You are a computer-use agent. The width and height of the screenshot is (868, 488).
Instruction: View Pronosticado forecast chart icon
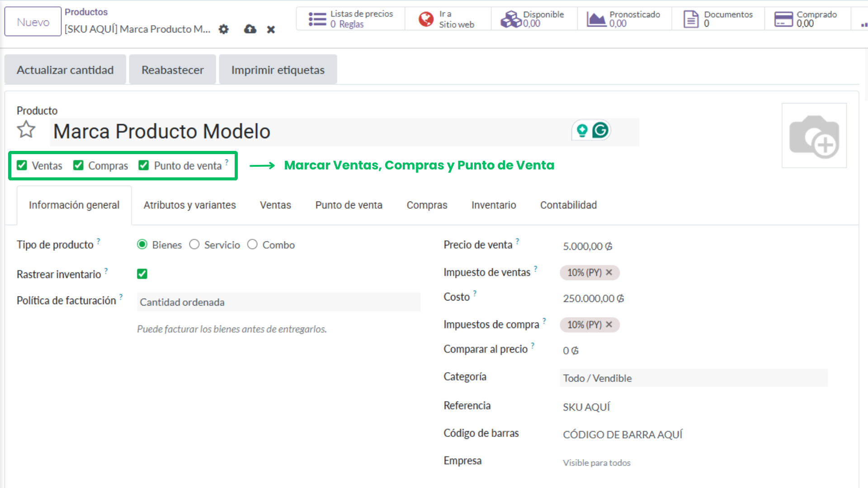pyautogui.click(x=597, y=19)
